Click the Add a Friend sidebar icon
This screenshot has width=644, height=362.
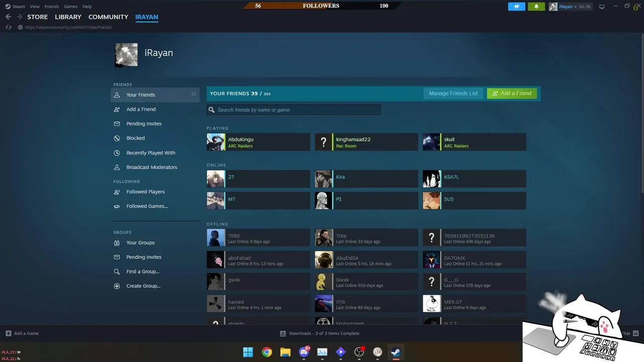(117, 109)
